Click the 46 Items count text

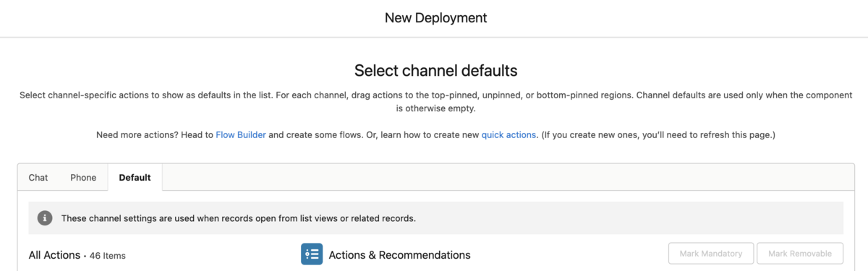pyautogui.click(x=108, y=256)
